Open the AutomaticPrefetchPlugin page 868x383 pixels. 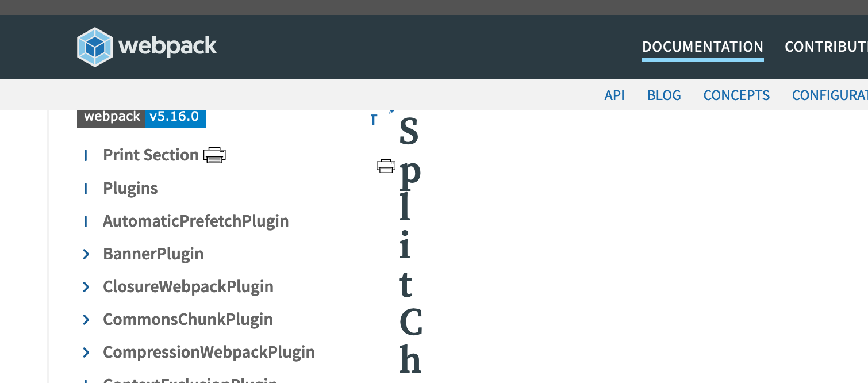click(196, 221)
